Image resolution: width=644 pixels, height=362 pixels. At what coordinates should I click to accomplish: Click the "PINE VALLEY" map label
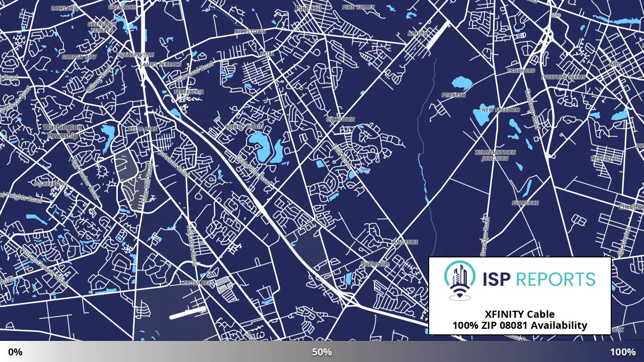(358, 7)
